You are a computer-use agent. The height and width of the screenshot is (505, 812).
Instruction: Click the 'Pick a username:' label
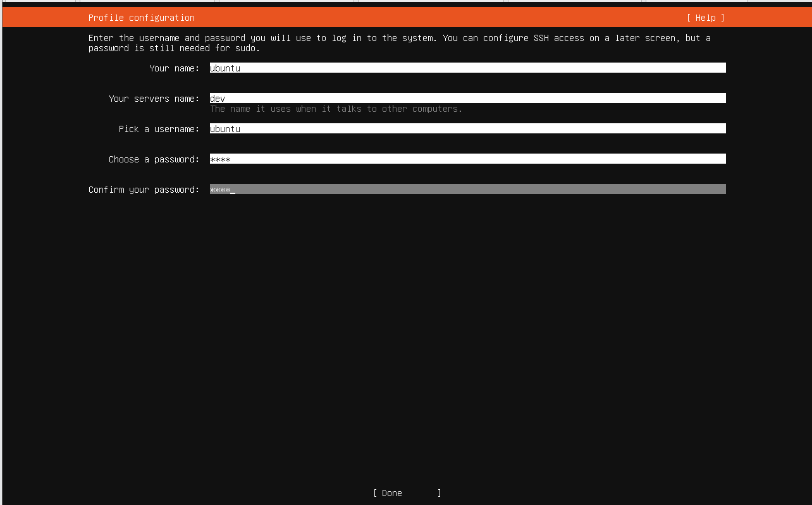(159, 129)
